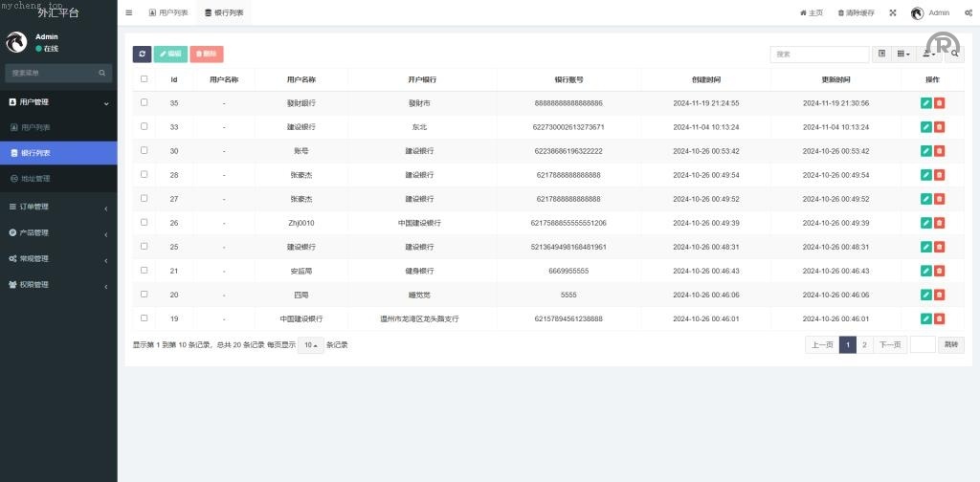Toggle the table view icon beside search box

click(881, 55)
